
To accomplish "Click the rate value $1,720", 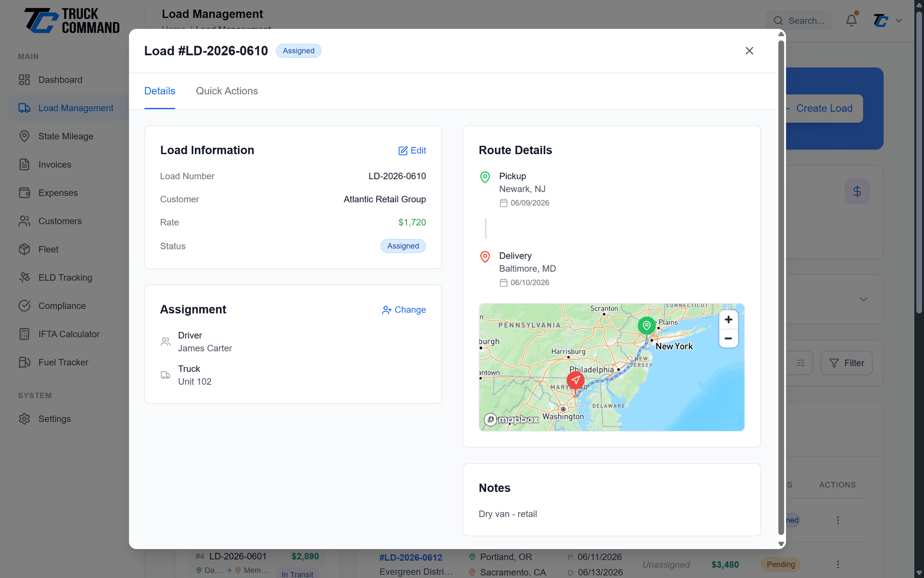I will [412, 223].
